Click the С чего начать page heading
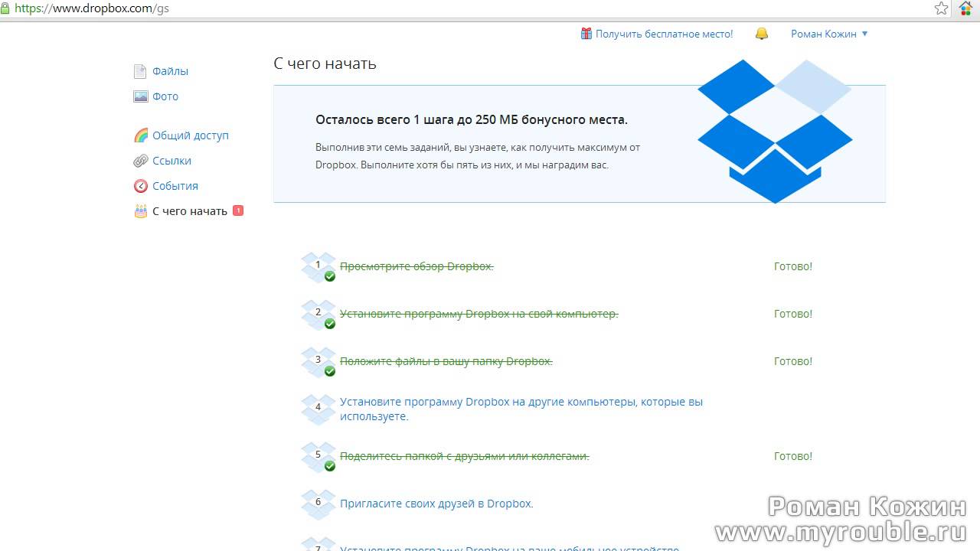 325,64
